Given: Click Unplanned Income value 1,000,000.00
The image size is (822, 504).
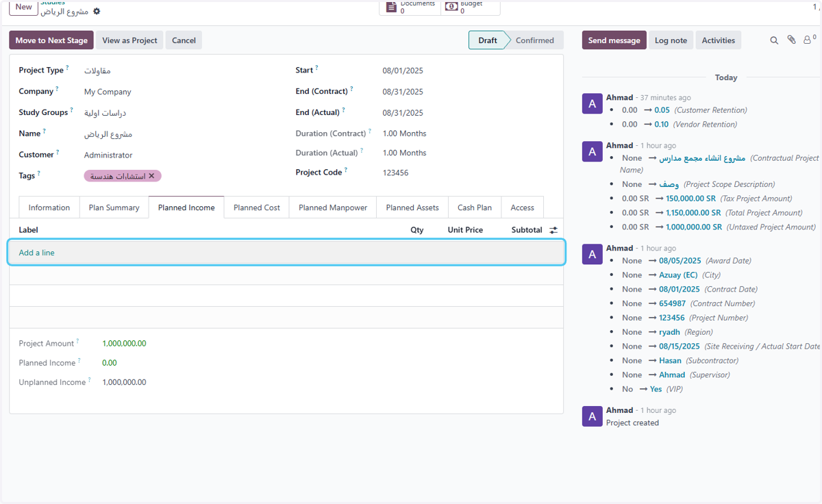Looking at the screenshot, I should tap(124, 382).
